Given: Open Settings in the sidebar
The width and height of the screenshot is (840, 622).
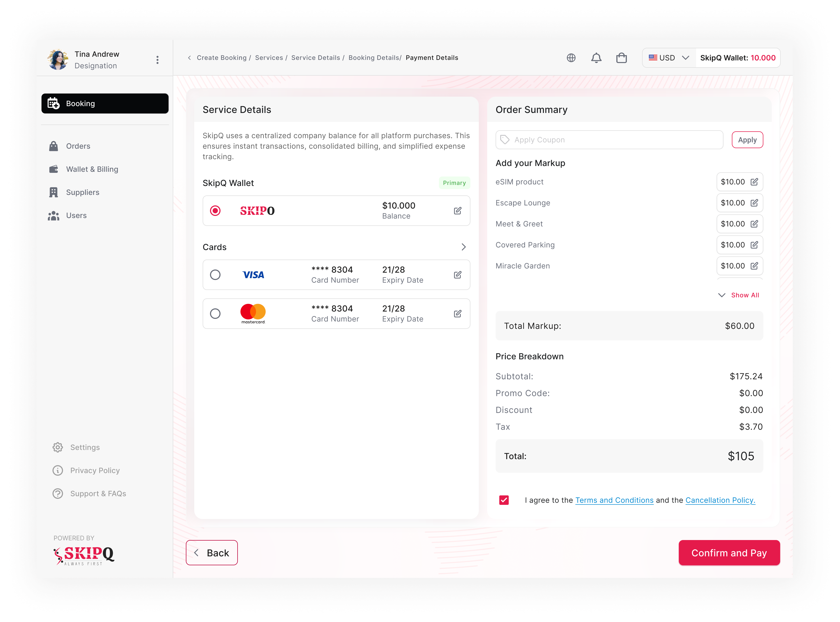Looking at the screenshot, I should (76, 447).
